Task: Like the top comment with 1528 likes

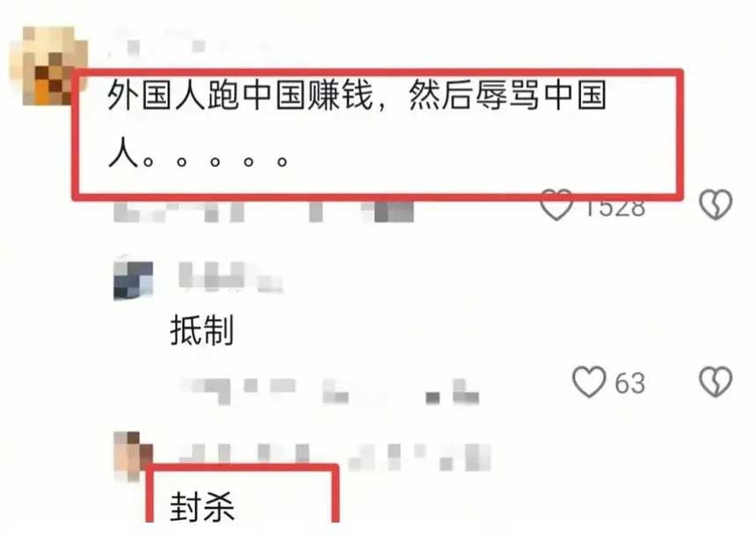Action: [x=556, y=206]
